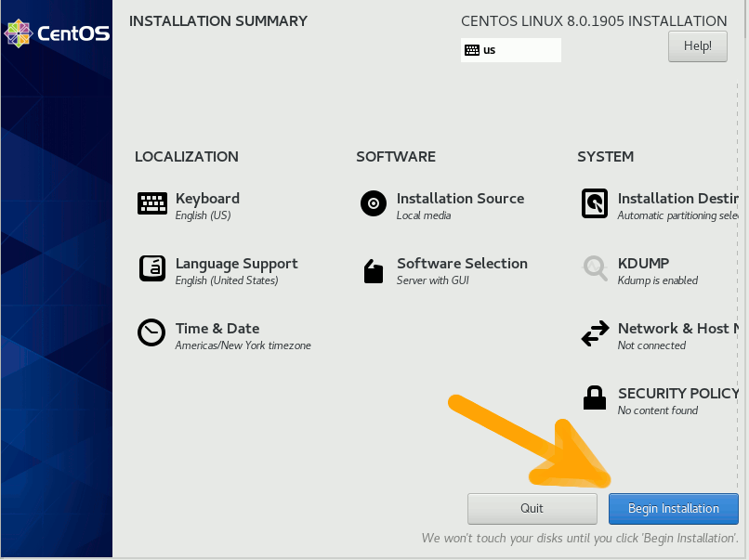Open the Help! button
749x560 pixels.
click(x=698, y=46)
